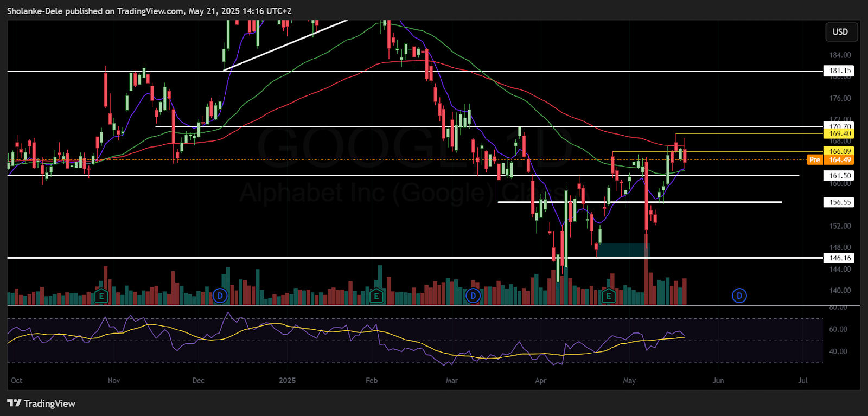Click the 184.00 price axis value
The width and height of the screenshot is (868, 416).
pyautogui.click(x=840, y=55)
